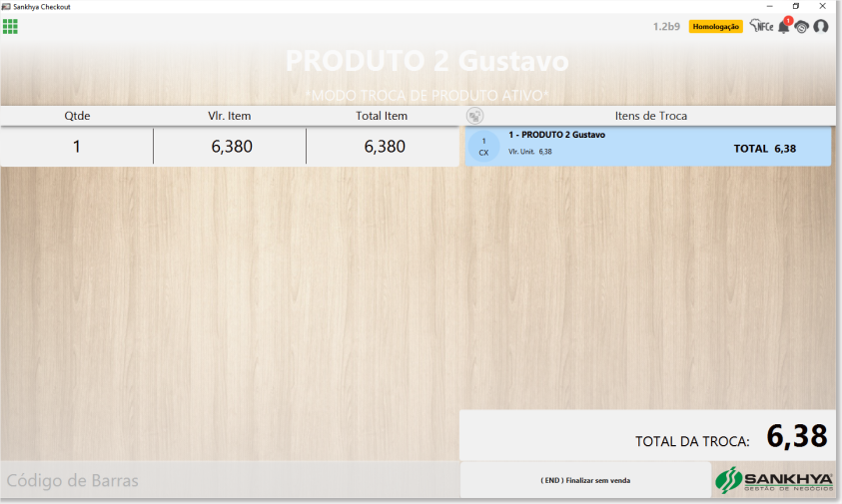The image size is (842, 504).
Task: Click the NFCe status icon
Action: (761, 26)
